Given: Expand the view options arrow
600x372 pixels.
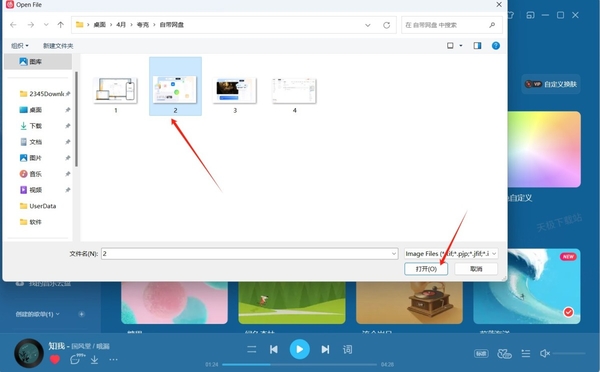Looking at the screenshot, I should (461, 46).
